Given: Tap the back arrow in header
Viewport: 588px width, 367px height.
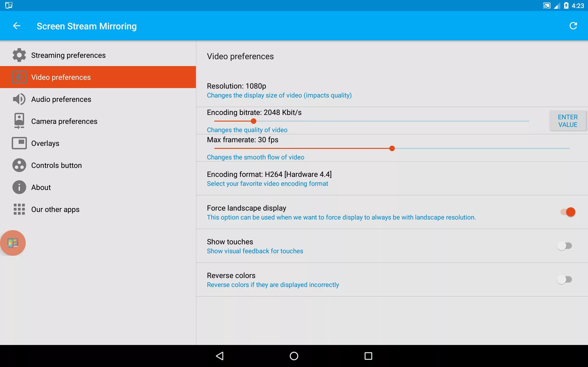Looking at the screenshot, I should [17, 26].
